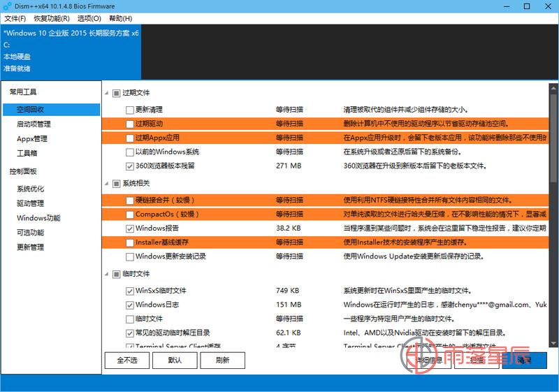The height and width of the screenshot is (392, 559).
Task: Open 更新管理 in the sidebar
Action: [31, 247]
